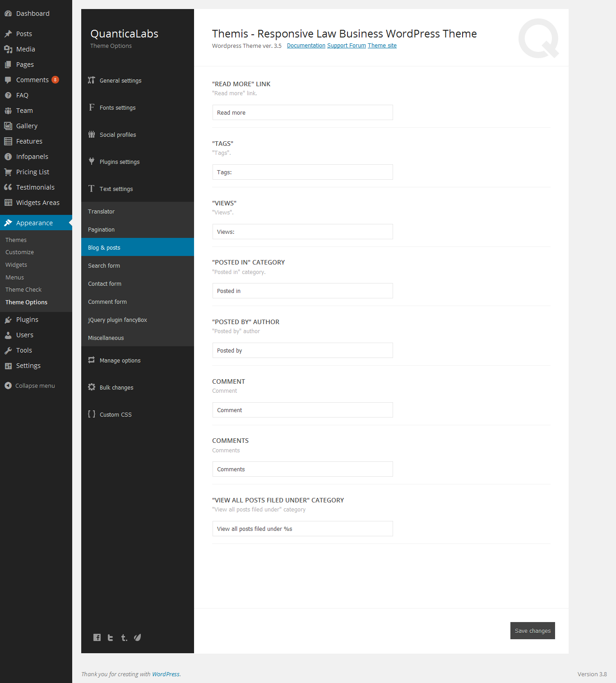Click the Pricing List cart icon
This screenshot has width=616, height=683.
click(8, 172)
